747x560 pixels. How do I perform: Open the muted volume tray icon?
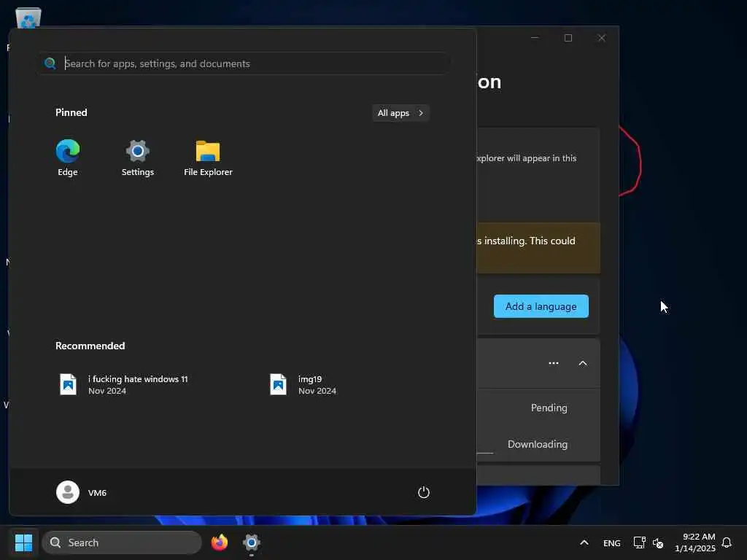click(658, 542)
